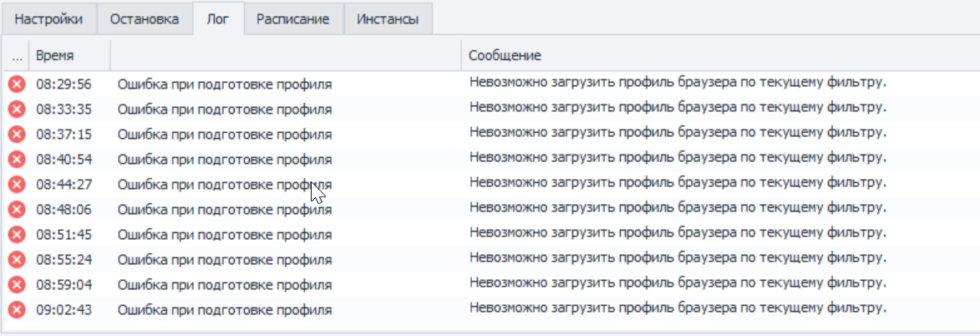Switch to the Инстансы tab

click(388, 19)
